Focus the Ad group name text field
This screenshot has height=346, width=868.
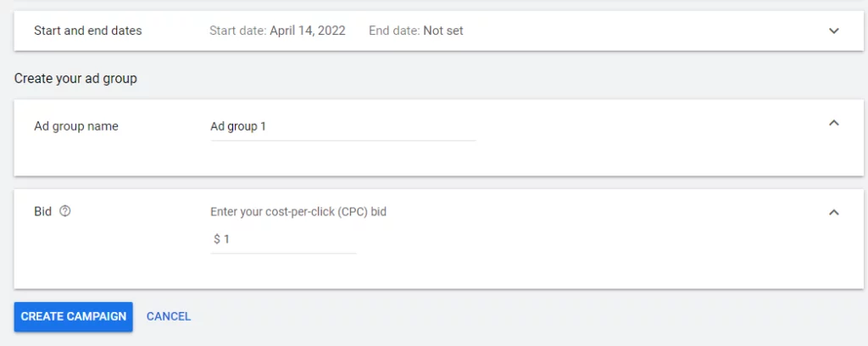click(342, 128)
